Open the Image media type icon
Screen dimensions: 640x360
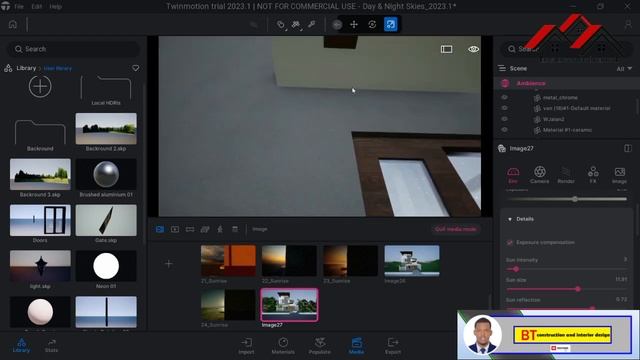point(160,229)
